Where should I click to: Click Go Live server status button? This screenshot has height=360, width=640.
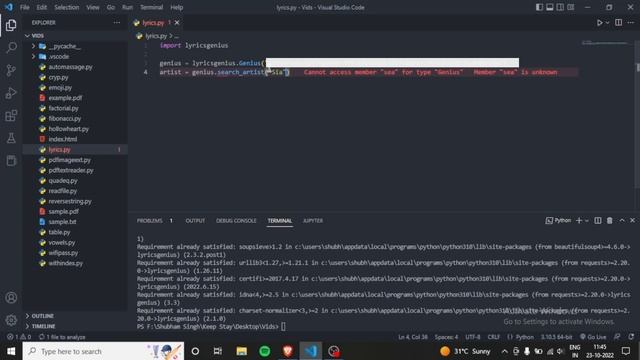tap(593, 337)
